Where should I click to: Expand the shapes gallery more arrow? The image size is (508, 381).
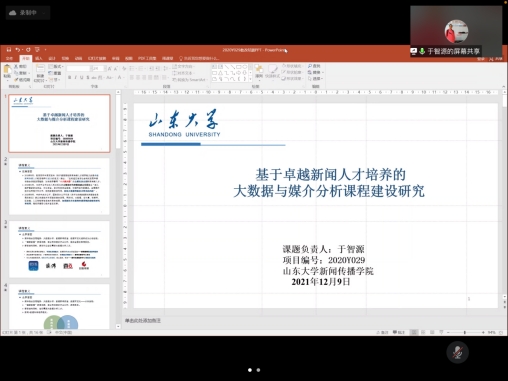(x=250, y=79)
